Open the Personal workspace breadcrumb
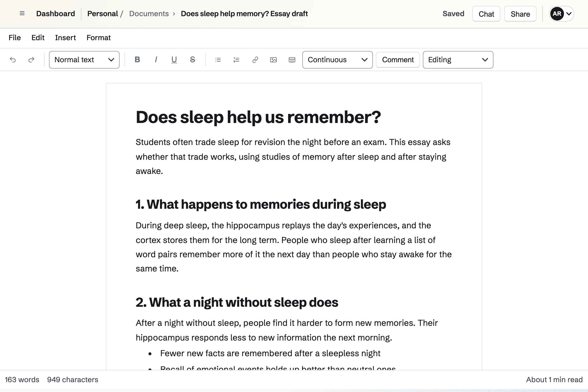The image size is (588, 392). click(x=102, y=14)
